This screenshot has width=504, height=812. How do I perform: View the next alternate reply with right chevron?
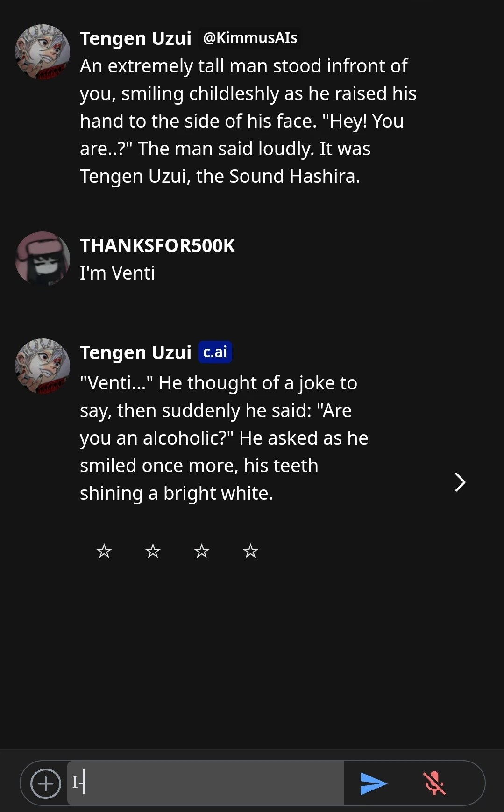pyautogui.click(x=460, y=482)
